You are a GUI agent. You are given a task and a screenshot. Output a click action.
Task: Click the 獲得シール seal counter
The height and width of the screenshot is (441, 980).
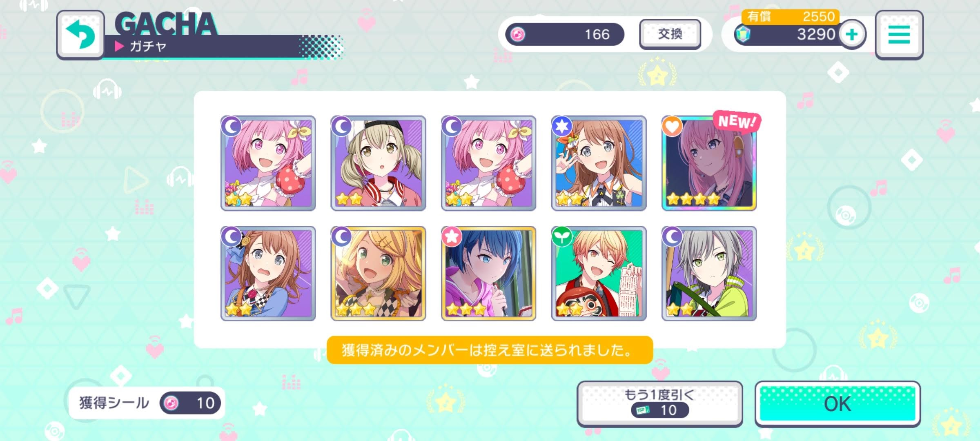(x=147, y=403)
